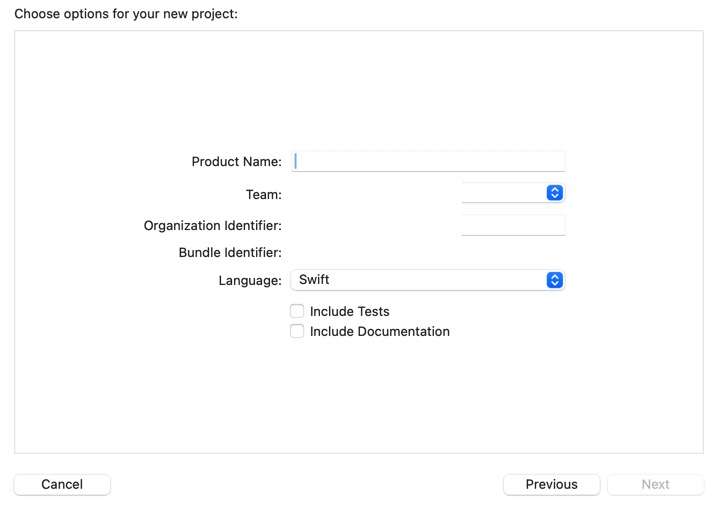Viewport: 720px width, 510px height.
Task: Click the "Choose options for your new project" heading
Action: pyautogui.click(x=126, y=14)
